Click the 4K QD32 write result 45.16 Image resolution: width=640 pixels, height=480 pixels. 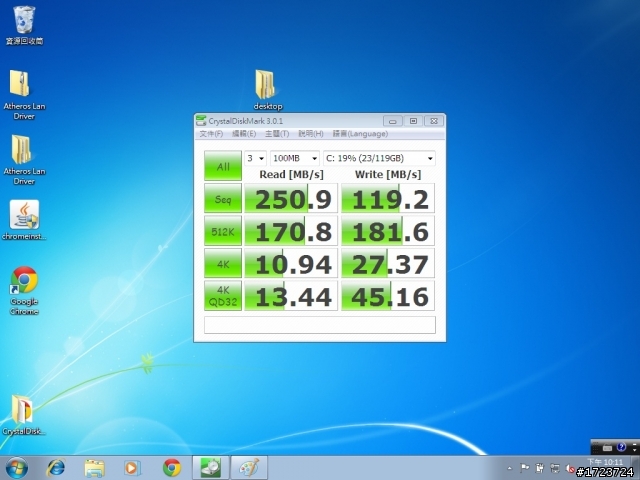pyautogui.click(x=388, y=296)
